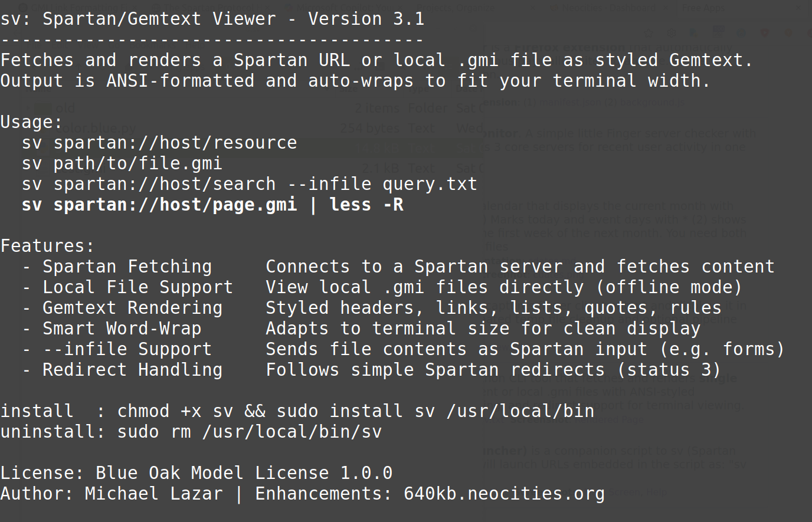Click the "Redirect Handling" feature name
The width and height of the screenshot is (812, 522).
[132, 370]
